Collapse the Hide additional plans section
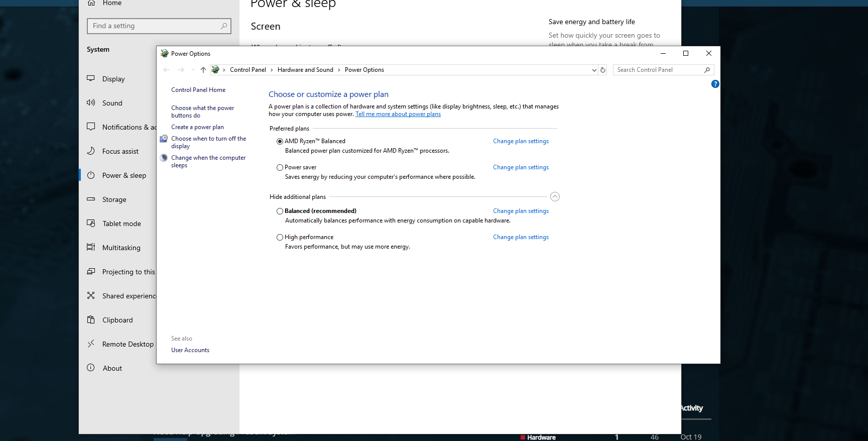Screen dimensions: 868x441 tap(555, 197)
